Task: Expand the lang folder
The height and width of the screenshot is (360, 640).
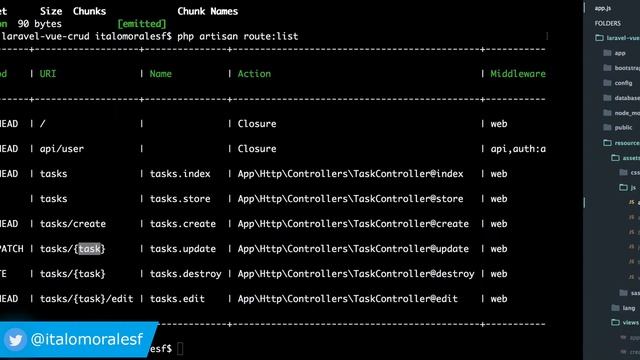Action: coord(623,308)
